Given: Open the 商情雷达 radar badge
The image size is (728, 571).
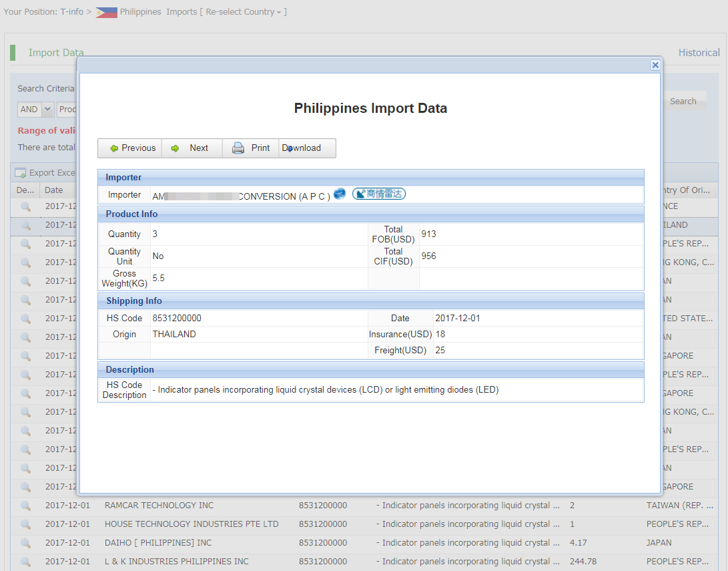Looking at the screenshot, I should (x=379, y=194).
